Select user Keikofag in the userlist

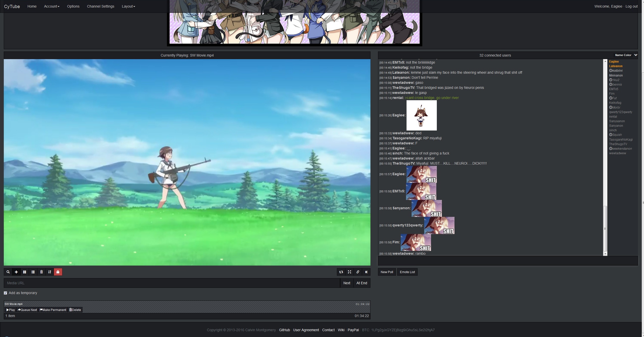point(615,103)
